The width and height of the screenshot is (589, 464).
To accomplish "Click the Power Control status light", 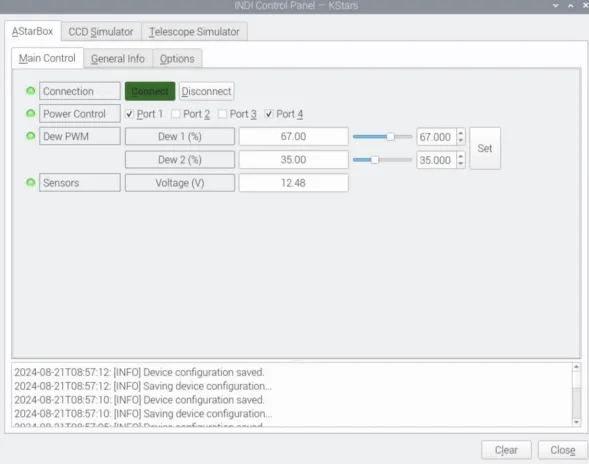I will [x=30, y=113].
